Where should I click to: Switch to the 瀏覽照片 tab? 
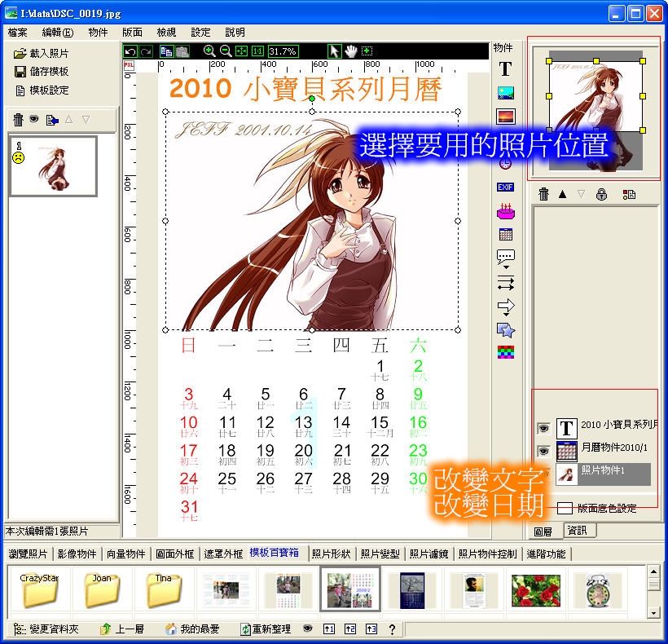point(29,554)
